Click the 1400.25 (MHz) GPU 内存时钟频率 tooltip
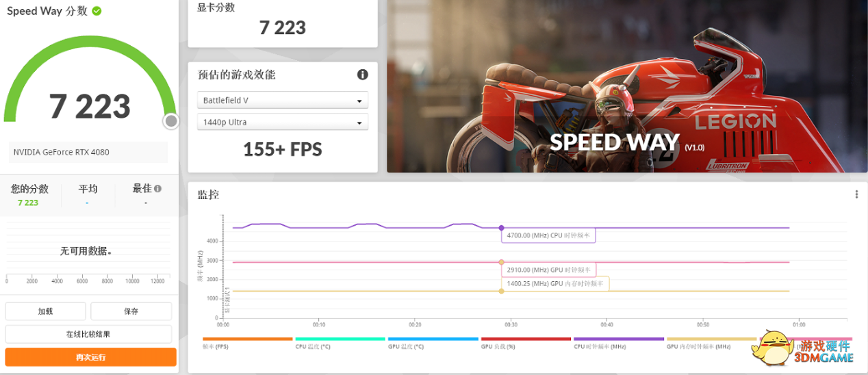 coord(555,283)
